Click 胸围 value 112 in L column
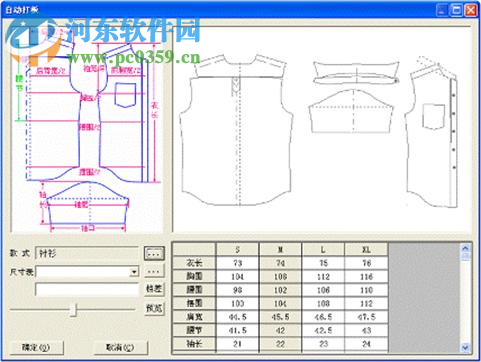 click(x=323, y=276)
